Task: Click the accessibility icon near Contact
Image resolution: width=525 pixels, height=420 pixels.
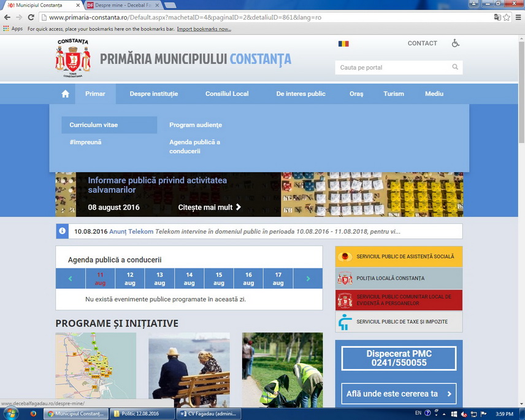Action: (x=455, y=43)
